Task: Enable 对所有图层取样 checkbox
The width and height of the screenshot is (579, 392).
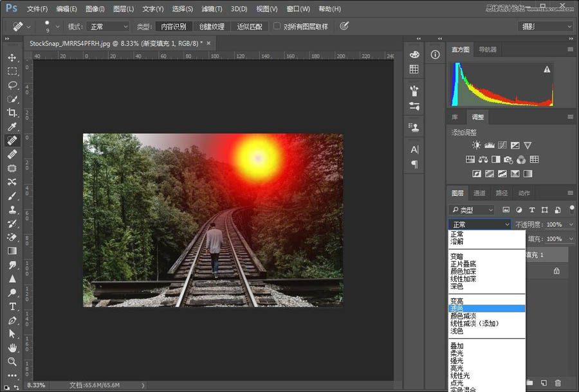Action: [277, 26]
